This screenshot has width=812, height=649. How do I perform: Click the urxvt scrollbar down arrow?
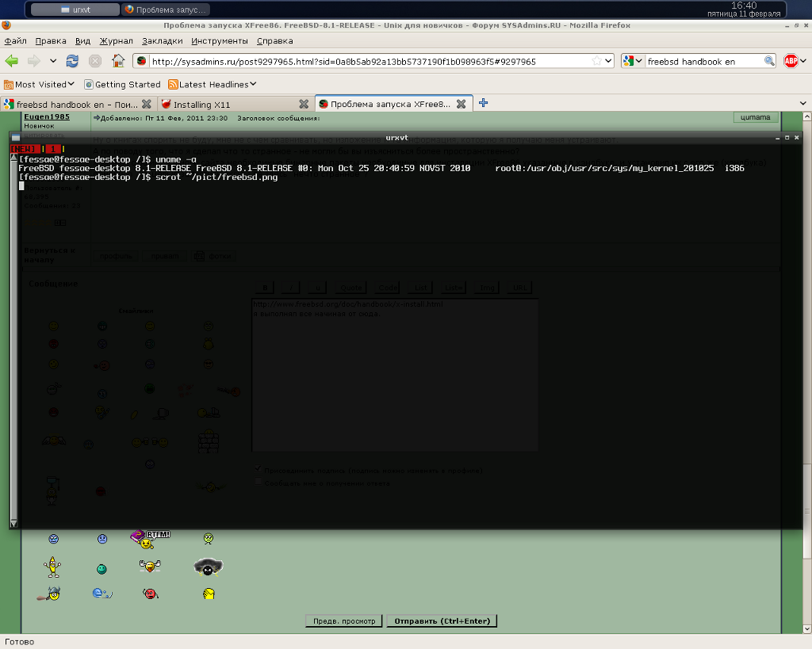click(x=14, y=523)
